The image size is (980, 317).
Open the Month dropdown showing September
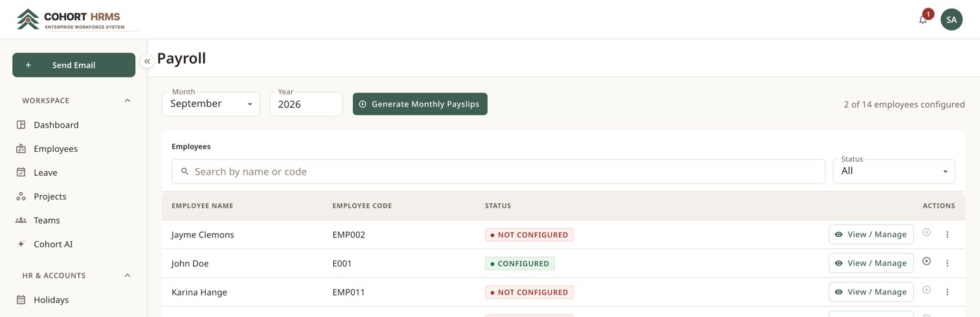pos(211,104)
